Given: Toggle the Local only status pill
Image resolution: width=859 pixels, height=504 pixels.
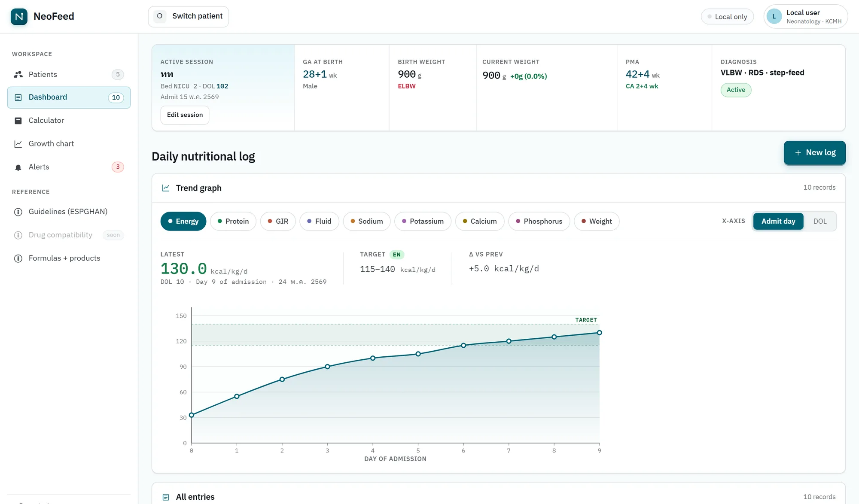Looking at the screenshot, I should tap(727, 16).
